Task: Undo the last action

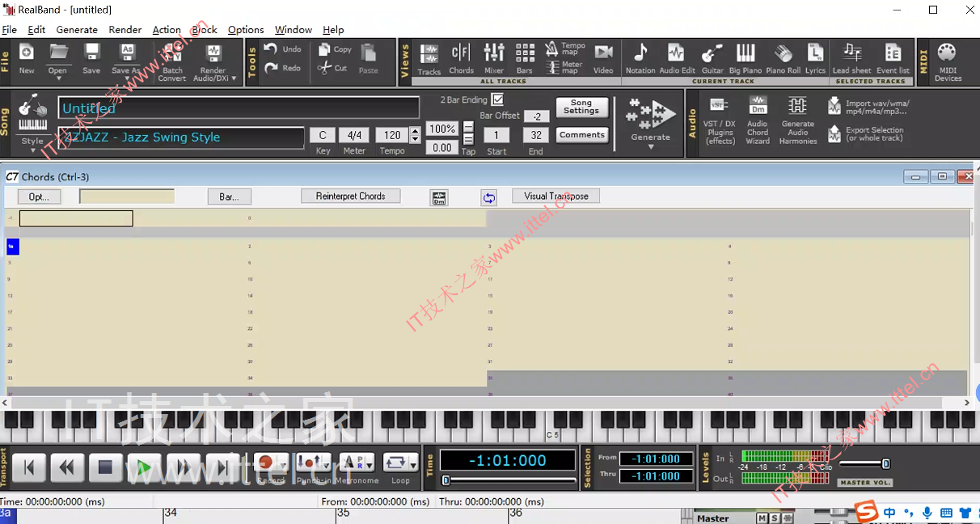Action: click(284, 49)
